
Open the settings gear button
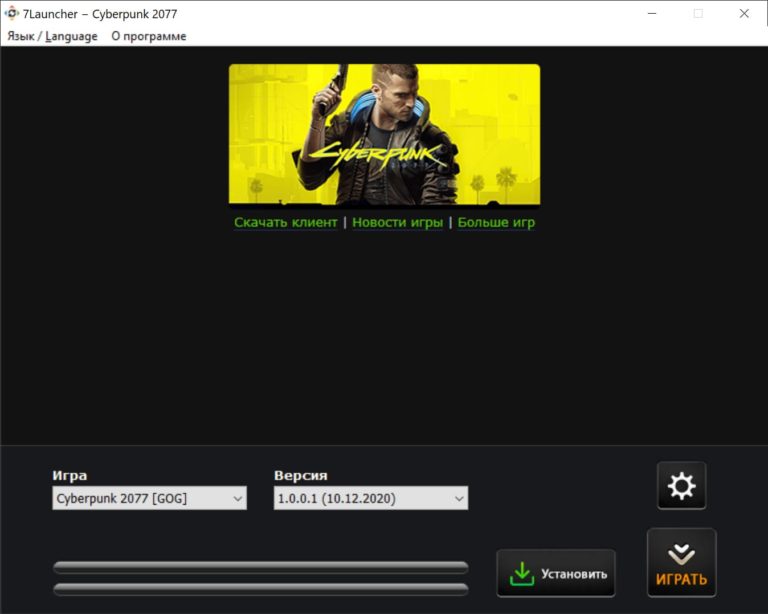coord(681,486)
